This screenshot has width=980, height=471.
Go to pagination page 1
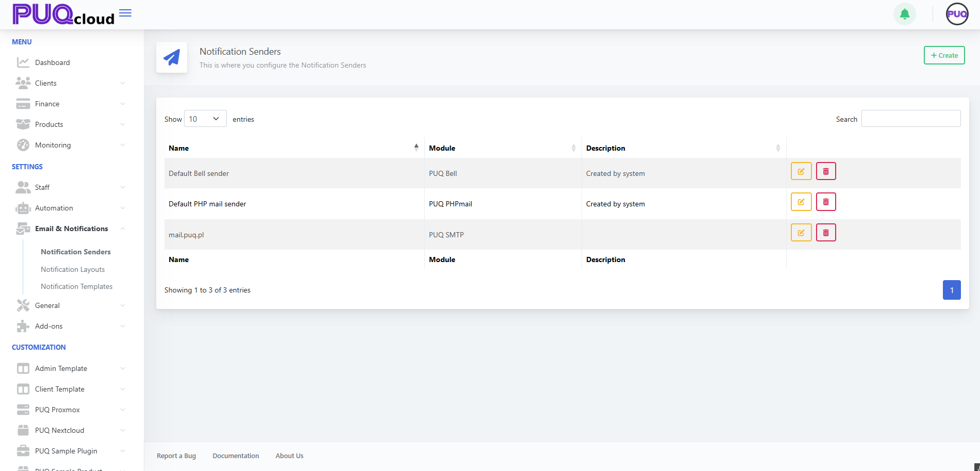(952, 290)
